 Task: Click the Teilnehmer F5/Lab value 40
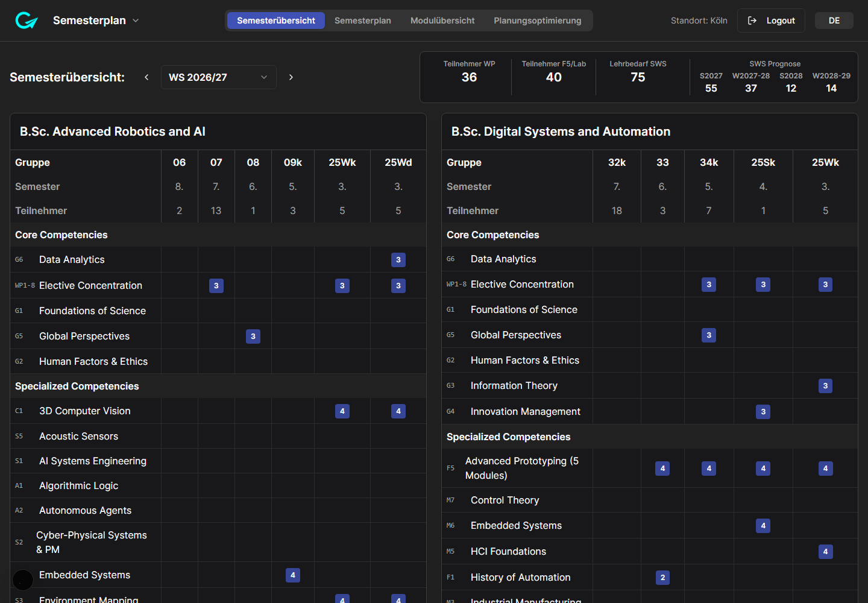tap(554, 77)
